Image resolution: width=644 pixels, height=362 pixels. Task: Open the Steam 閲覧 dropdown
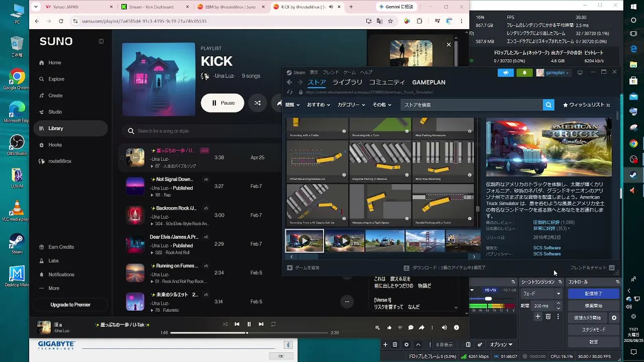coord(292,105)
